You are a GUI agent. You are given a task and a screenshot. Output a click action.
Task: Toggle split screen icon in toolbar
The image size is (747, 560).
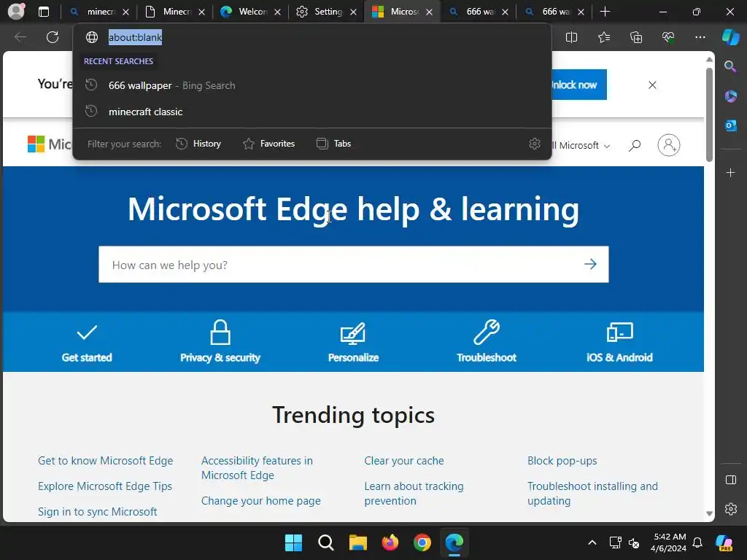click(x=571, y=37)
